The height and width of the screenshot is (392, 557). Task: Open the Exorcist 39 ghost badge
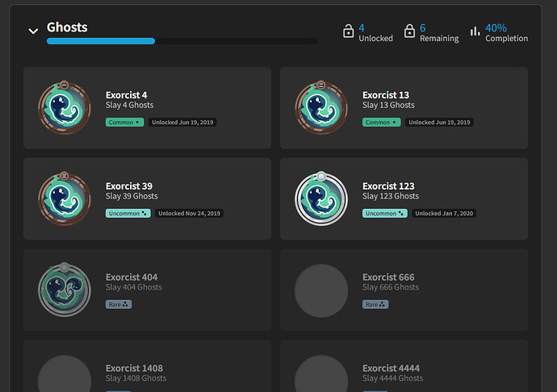[x=65, y=198]
